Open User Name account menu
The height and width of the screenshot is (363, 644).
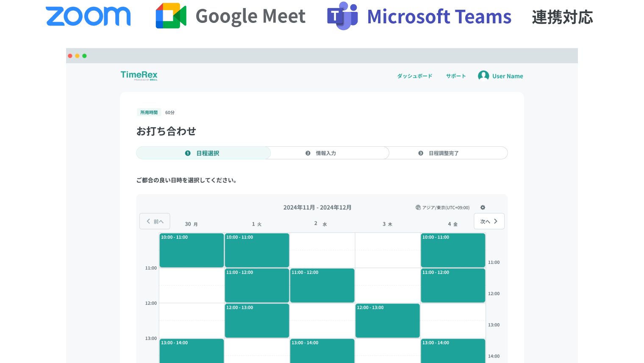(x=508, y=76)
